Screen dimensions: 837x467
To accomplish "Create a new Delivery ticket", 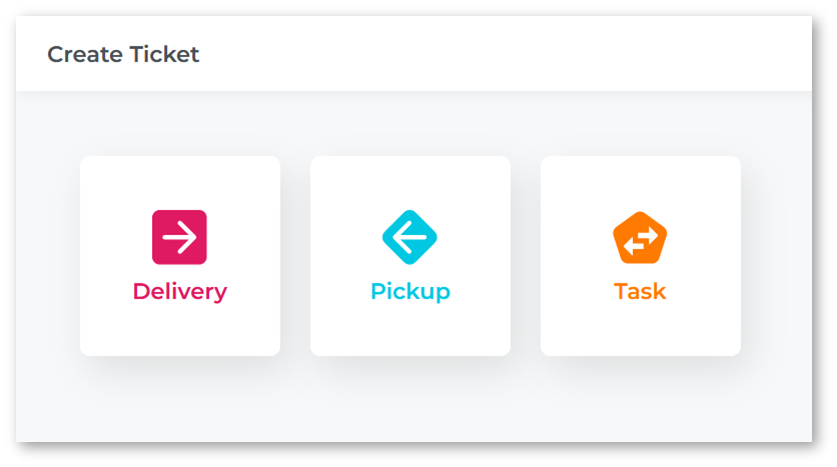I will pos(180,256).
